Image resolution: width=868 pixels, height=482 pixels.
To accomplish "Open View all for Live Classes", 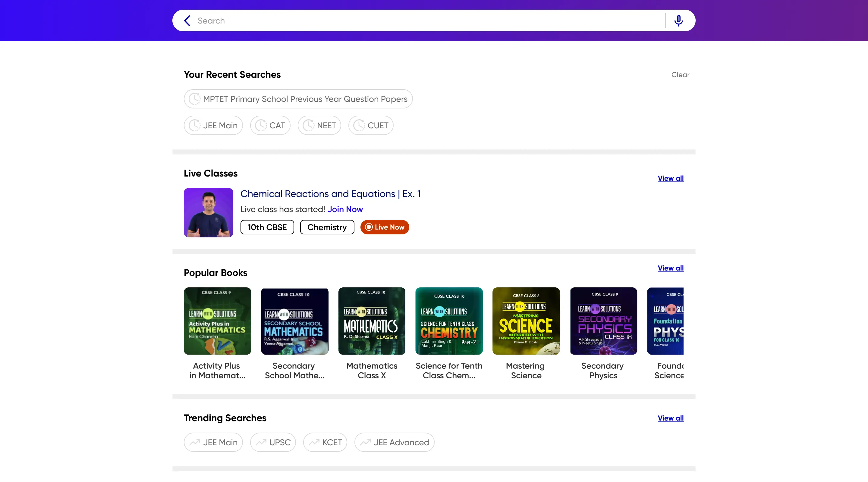I will [x=671, y=178].
